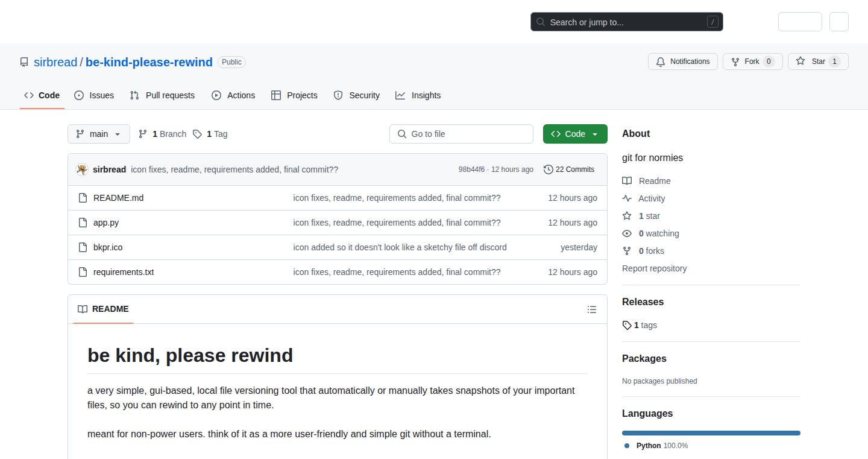Open the Pull requests tab

point(162,95)
